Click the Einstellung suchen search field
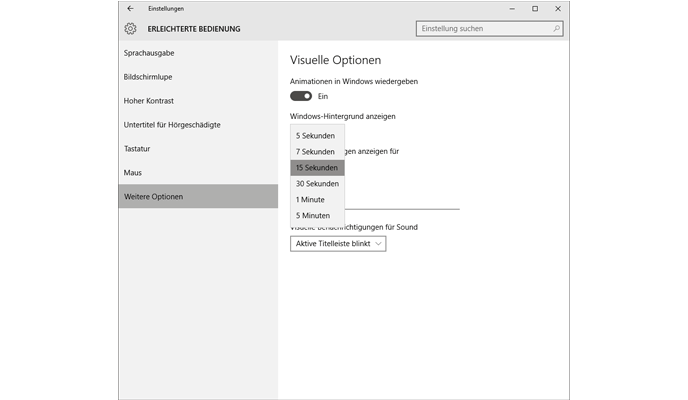This screenshot has width=688, height=400. pyautogui.click(x=478, y=29)
